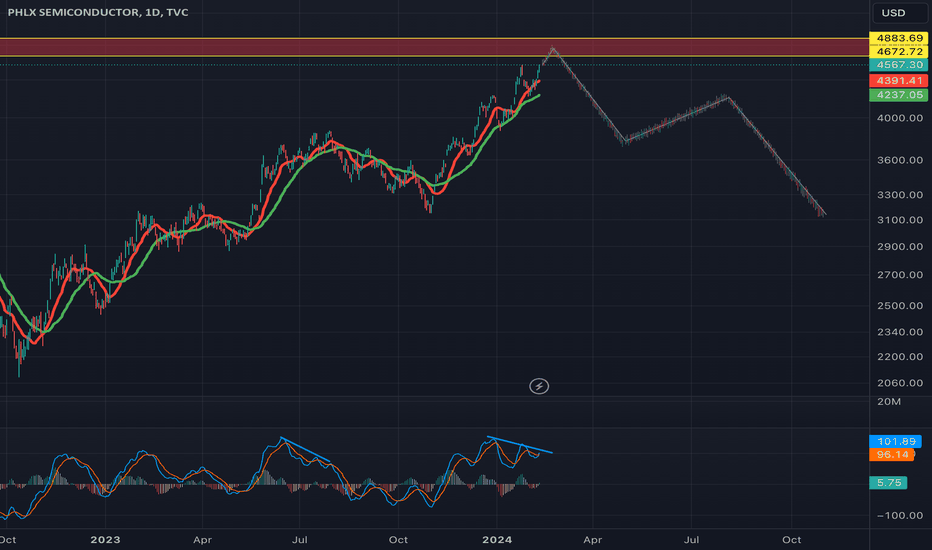Click the 4000.00 price axis label
The width and height of the screenshot is (932, 550).
pos(900,118)
